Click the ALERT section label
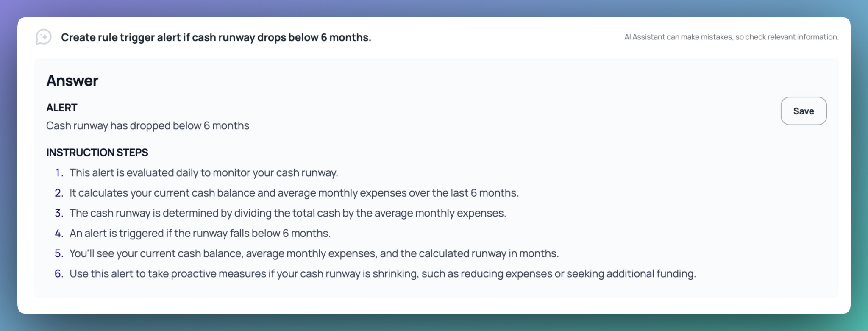868x331 pixels. click(61, 108)
